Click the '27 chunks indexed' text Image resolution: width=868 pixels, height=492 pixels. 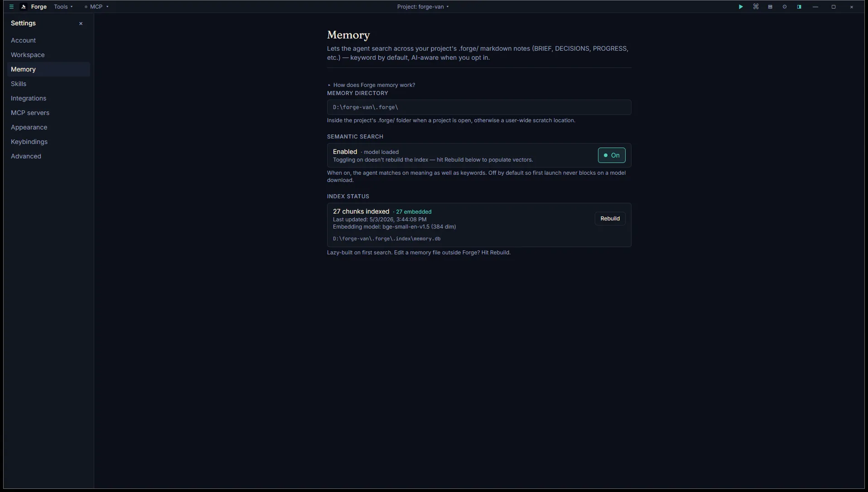pyautogui.click(x=361, y=211)
